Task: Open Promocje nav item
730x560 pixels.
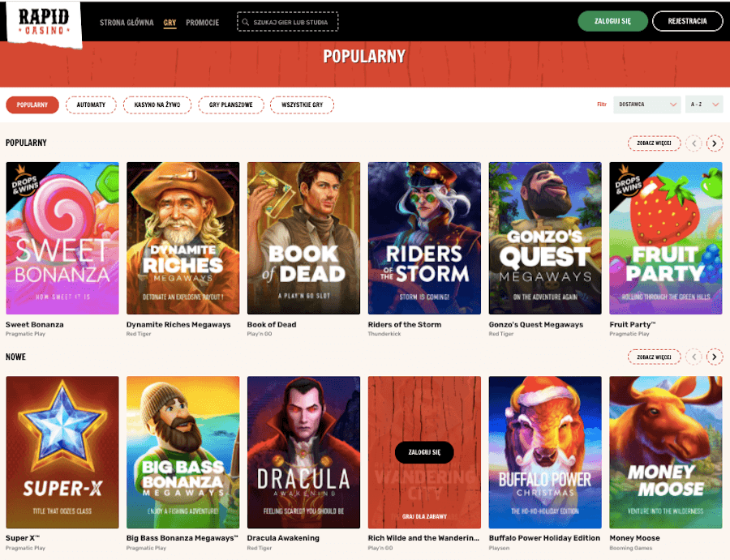Action: click(202, 23)
